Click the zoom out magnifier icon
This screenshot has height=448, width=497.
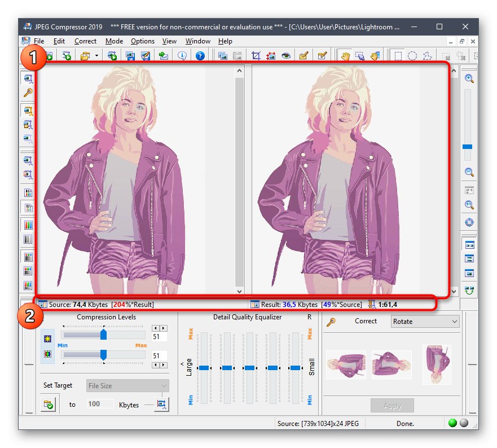[469, 172]
